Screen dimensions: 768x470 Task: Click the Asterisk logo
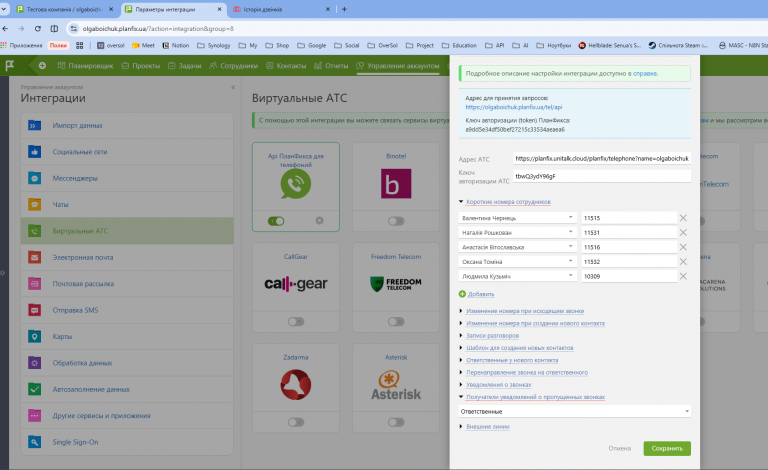click(x=396, y=385)
